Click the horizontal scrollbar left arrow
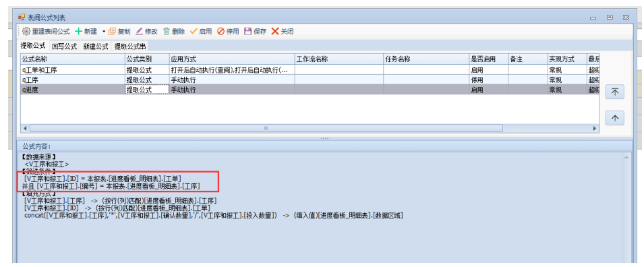 point(25,128)
